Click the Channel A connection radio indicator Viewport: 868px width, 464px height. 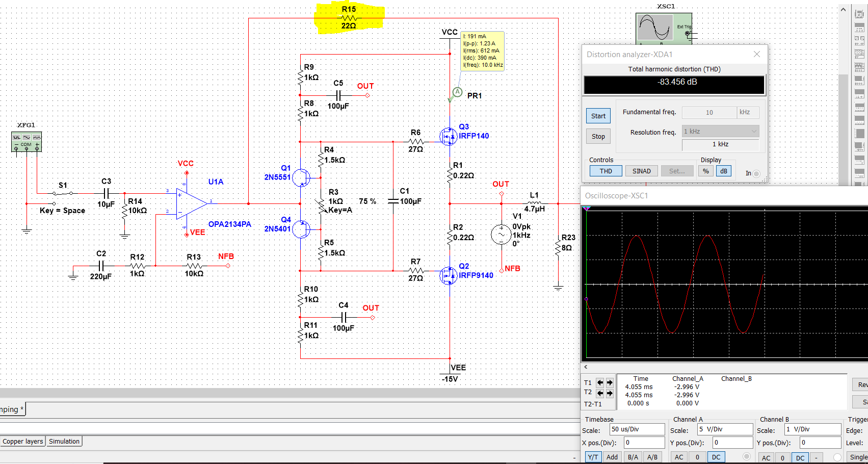[x=747, y=456]
